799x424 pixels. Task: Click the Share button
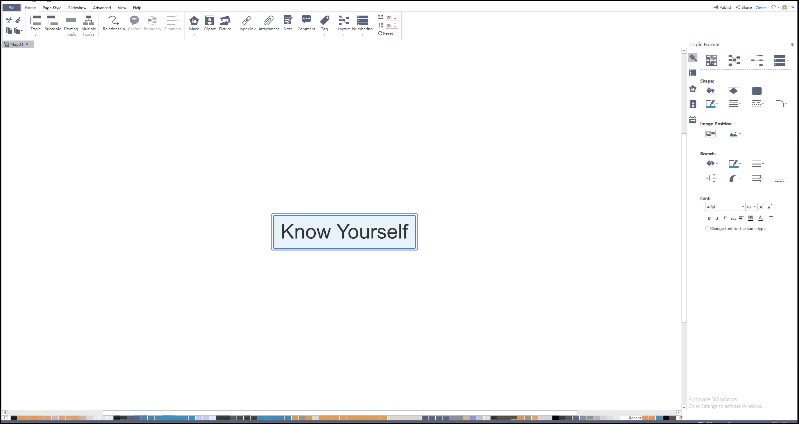pos(744,8)
